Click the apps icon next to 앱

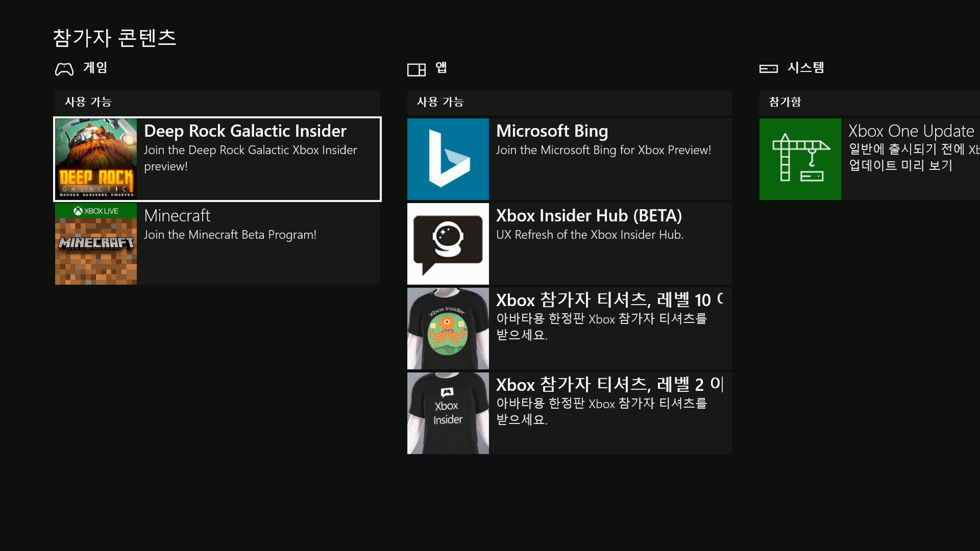[416, 70]
